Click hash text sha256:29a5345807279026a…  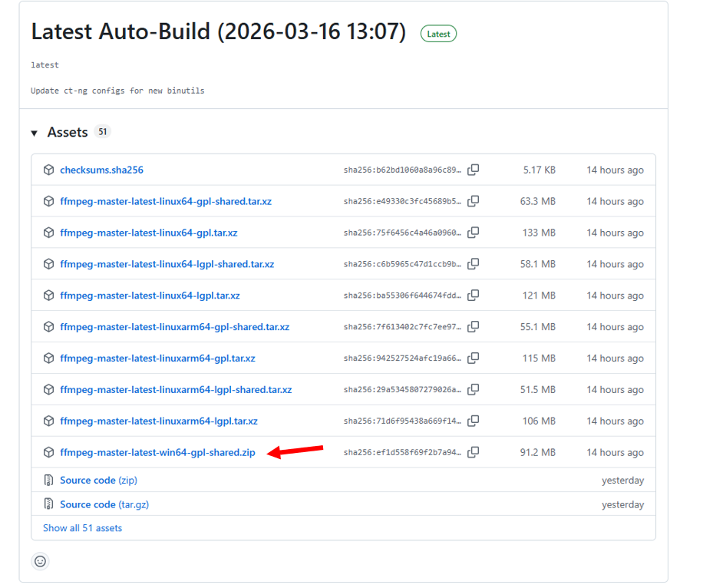click(402, 390)
